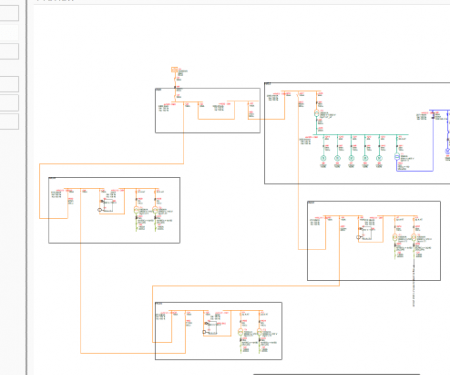
Task: Click the horizontal scrollbar thumb under the diagram
Action: [337, 374]
